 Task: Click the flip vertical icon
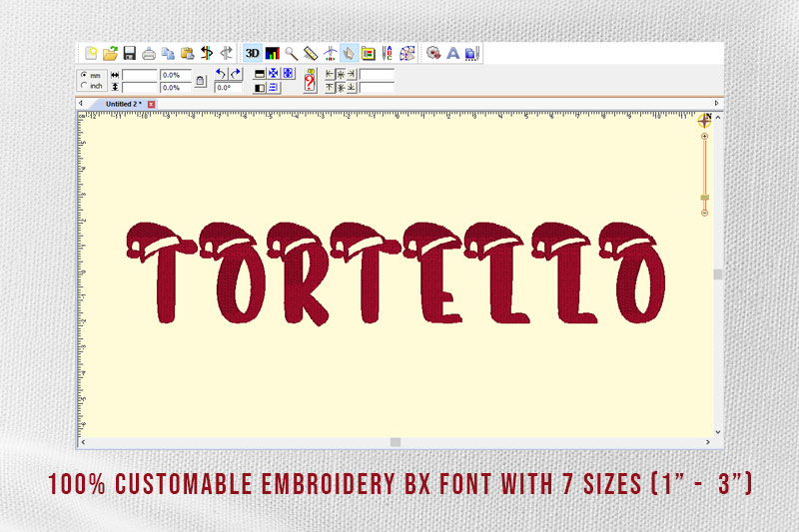coord(260,74)
